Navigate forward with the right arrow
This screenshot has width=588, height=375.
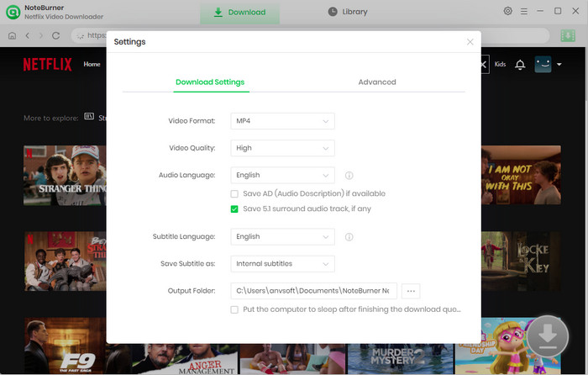tap(41, 35)
